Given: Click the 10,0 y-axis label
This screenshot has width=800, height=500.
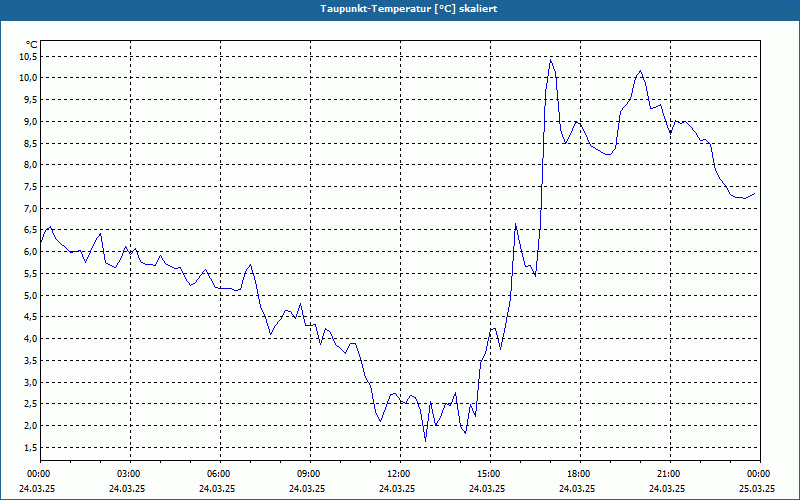Looking at the screenshot, I should pyautogui.click(x=29, y=78).
